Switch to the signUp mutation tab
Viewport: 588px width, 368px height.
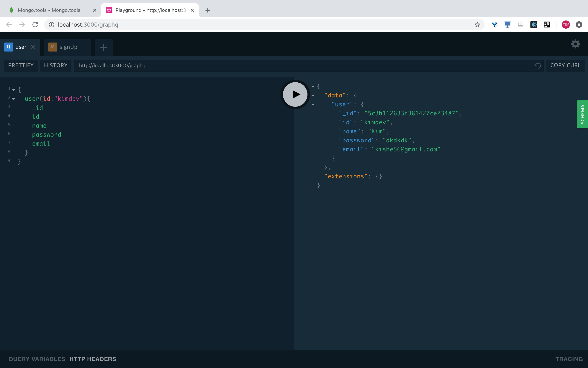click(x=68, y=47)
